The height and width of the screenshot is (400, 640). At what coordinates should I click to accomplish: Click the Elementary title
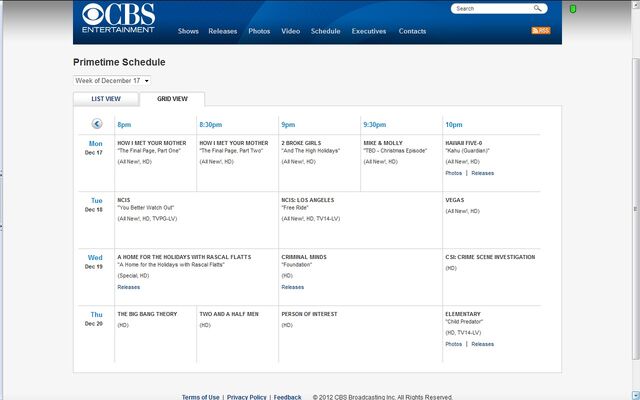click(x=463, y=314)
